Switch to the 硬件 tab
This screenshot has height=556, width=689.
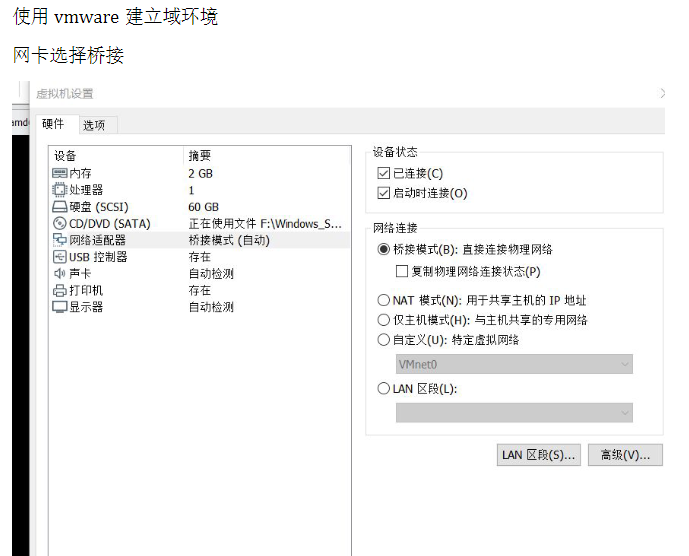pos(53,124)
